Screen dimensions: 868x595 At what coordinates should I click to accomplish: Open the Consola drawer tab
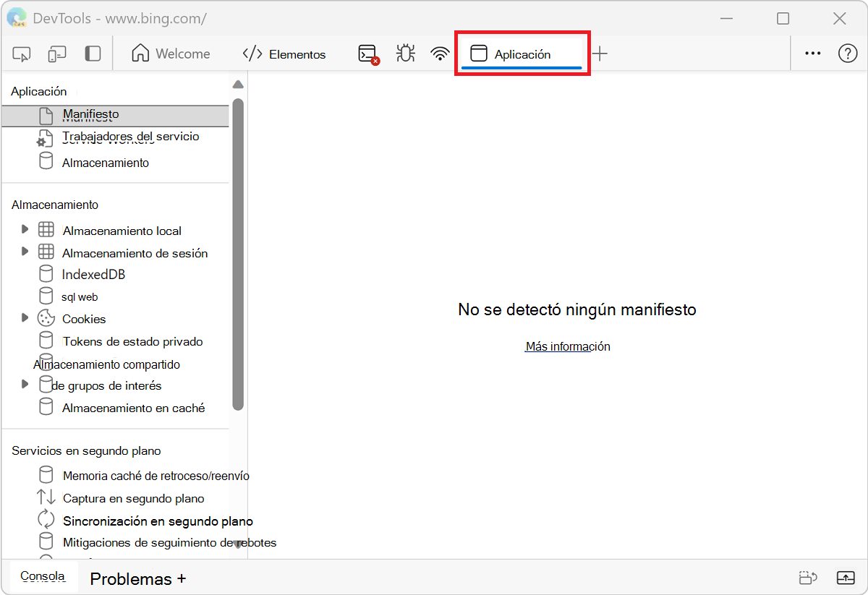coord(43,576)
